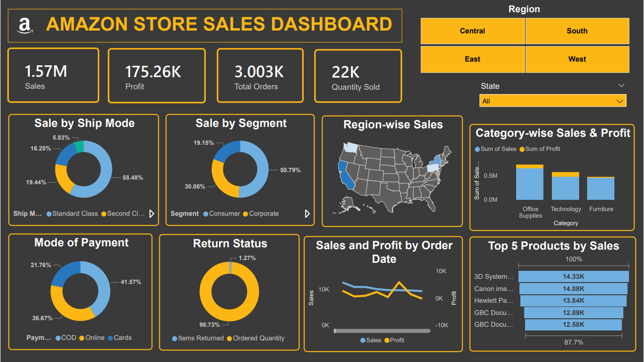Image resolution: width=644 pixels, height=362 pixels.
Task: Click the Return Status title
Action: [230, 244]
